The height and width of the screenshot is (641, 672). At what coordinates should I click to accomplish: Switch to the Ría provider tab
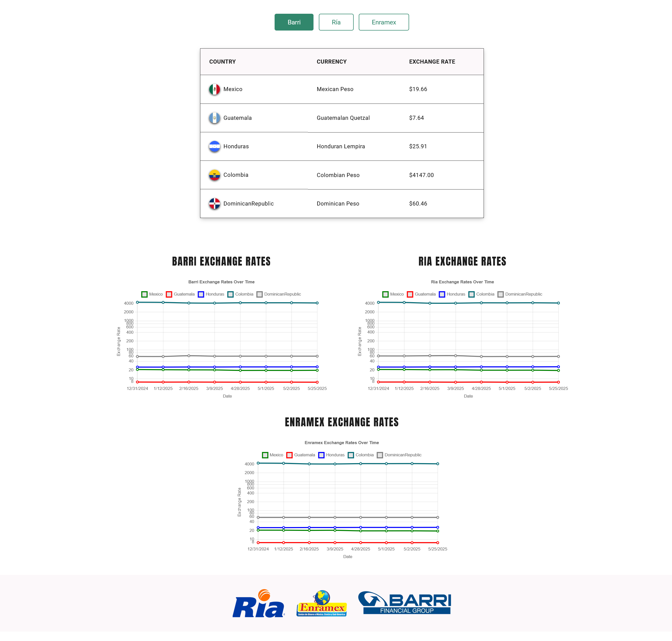click(x=336, y=22)
